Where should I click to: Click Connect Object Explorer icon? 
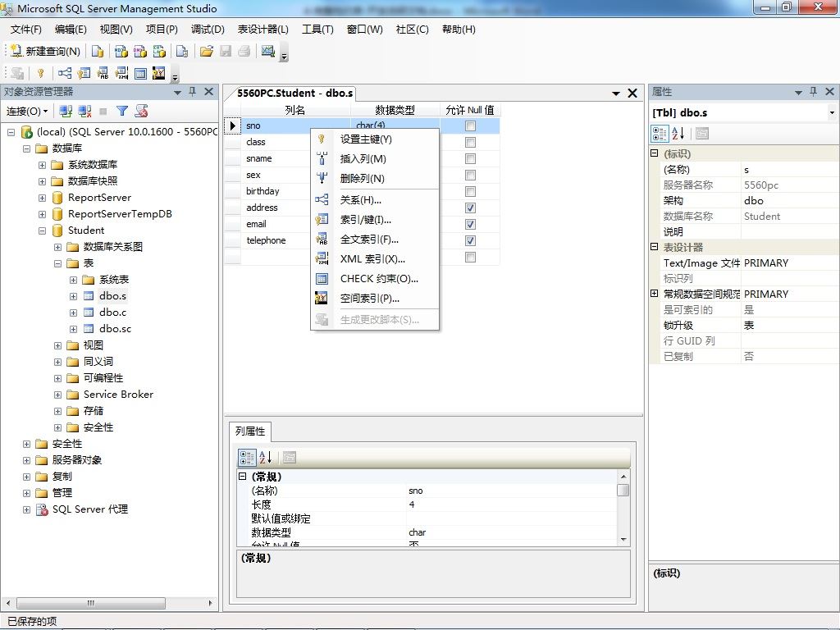[x=66, y=111]
